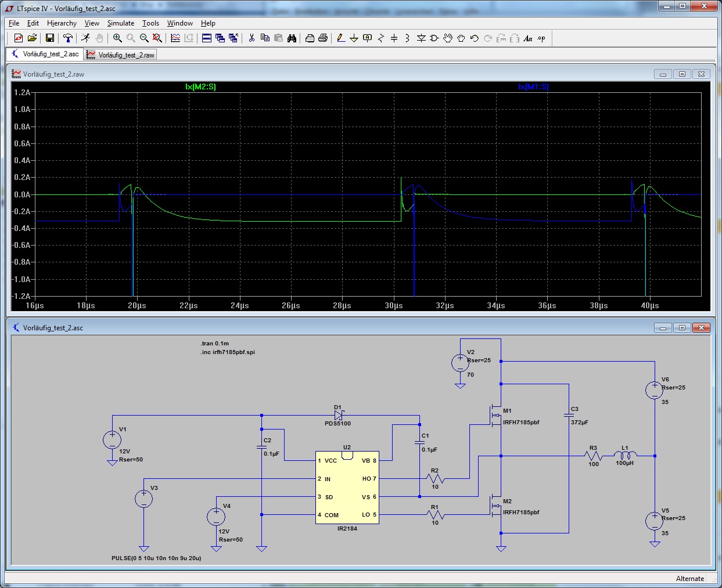Click the 'Alternate' status bar text

[690, 579]
